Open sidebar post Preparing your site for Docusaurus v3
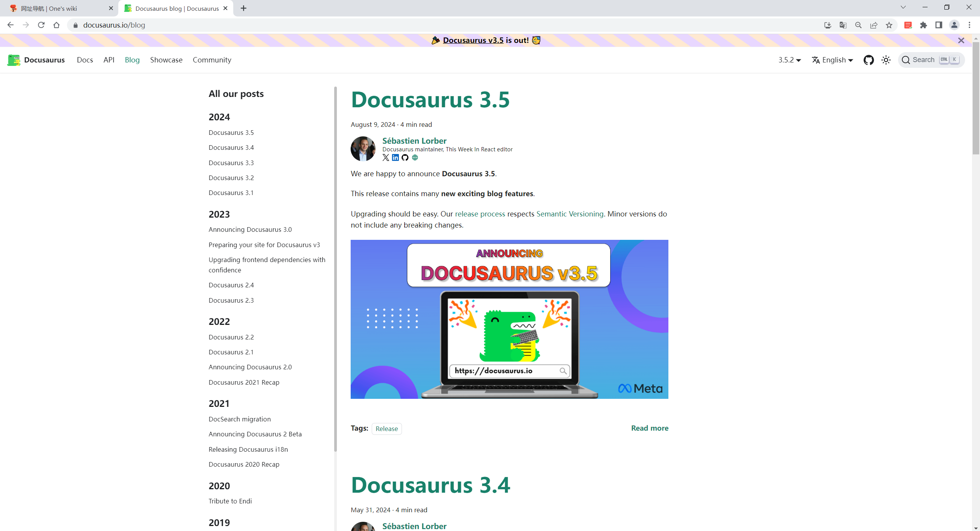 264,245
